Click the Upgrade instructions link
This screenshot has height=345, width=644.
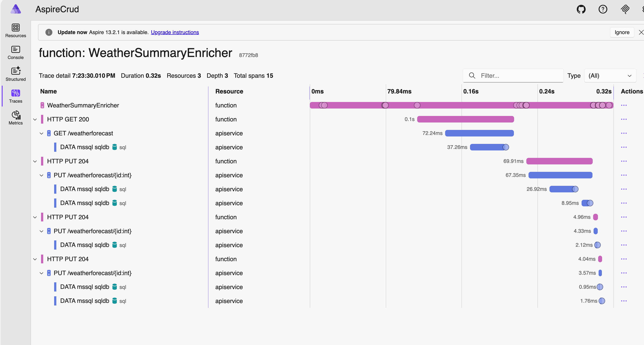(175, 32)
